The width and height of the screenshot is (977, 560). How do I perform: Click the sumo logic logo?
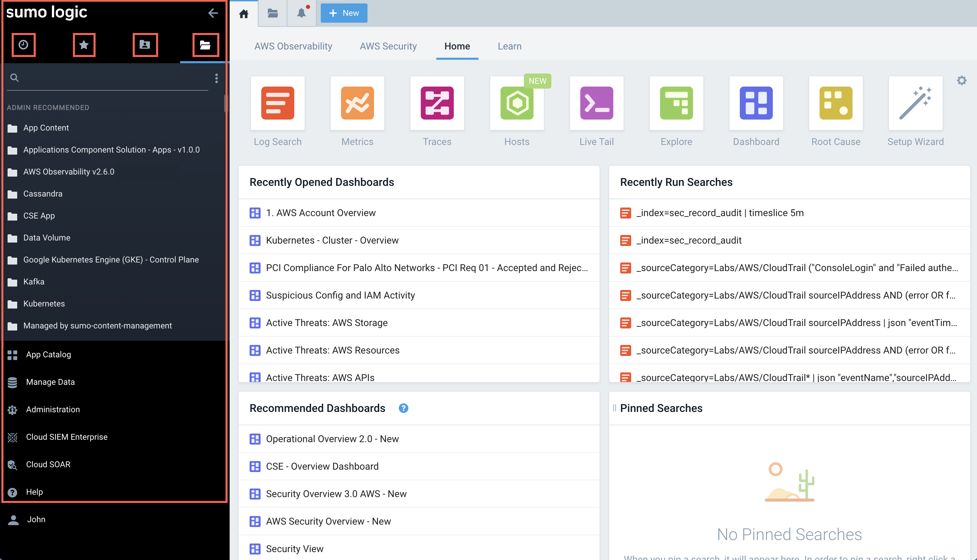coord(46,12)
